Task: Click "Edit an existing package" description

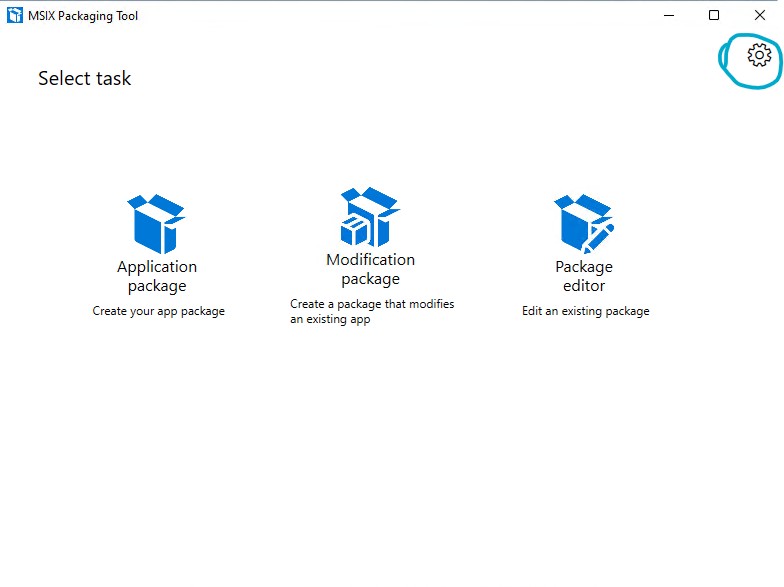Action: [x=585, y=311]
